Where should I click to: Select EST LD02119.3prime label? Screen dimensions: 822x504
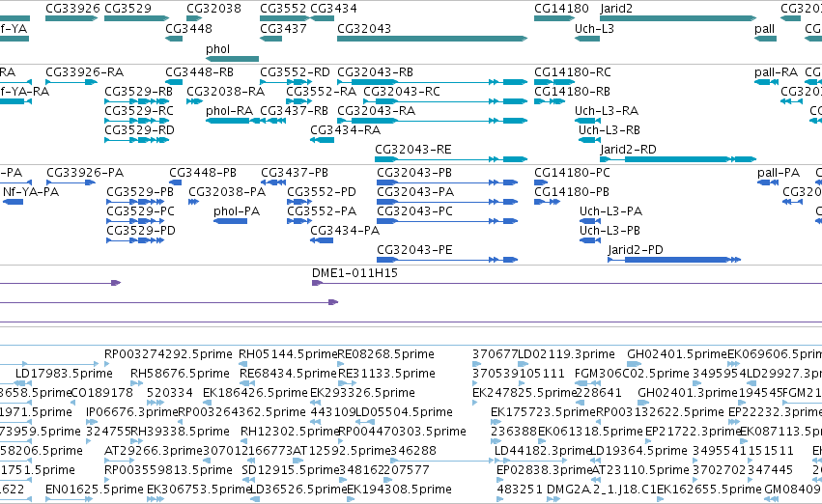coord(566,354)
